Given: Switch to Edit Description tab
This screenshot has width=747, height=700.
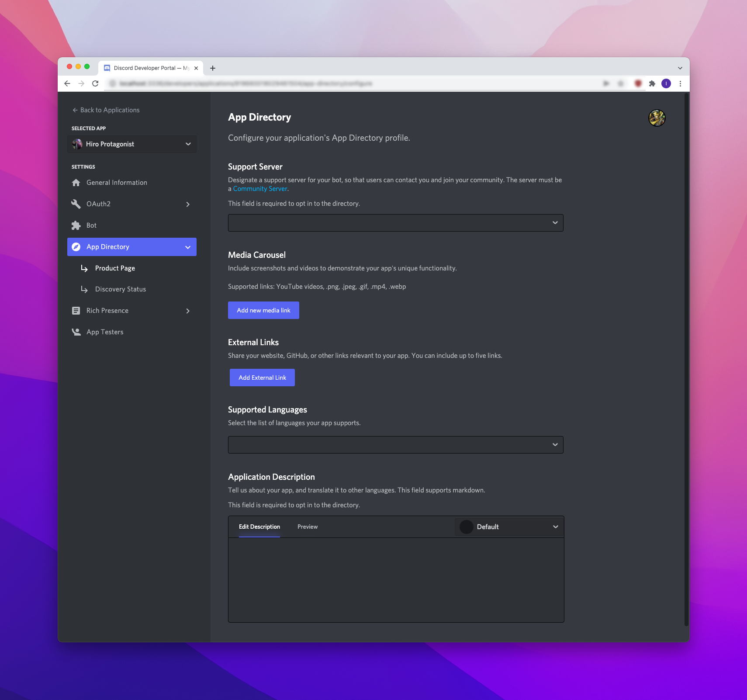Looking at the screenshot, I should point(259,527).
